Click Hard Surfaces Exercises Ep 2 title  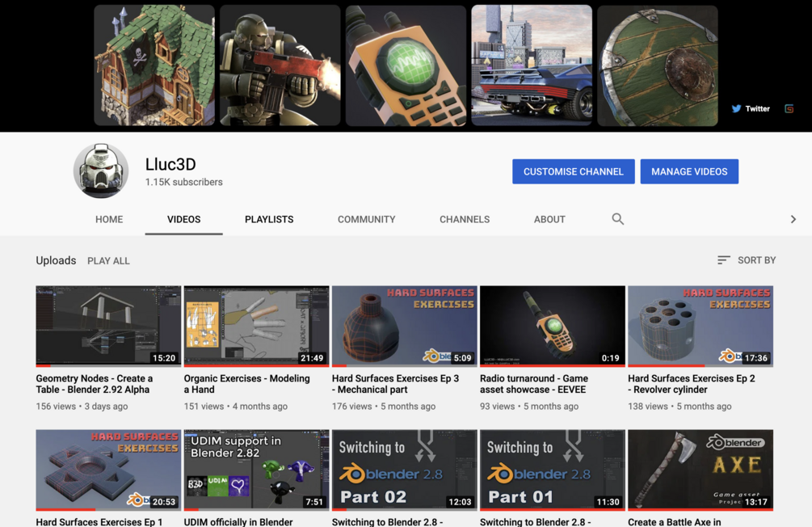(x=692, y=384)
